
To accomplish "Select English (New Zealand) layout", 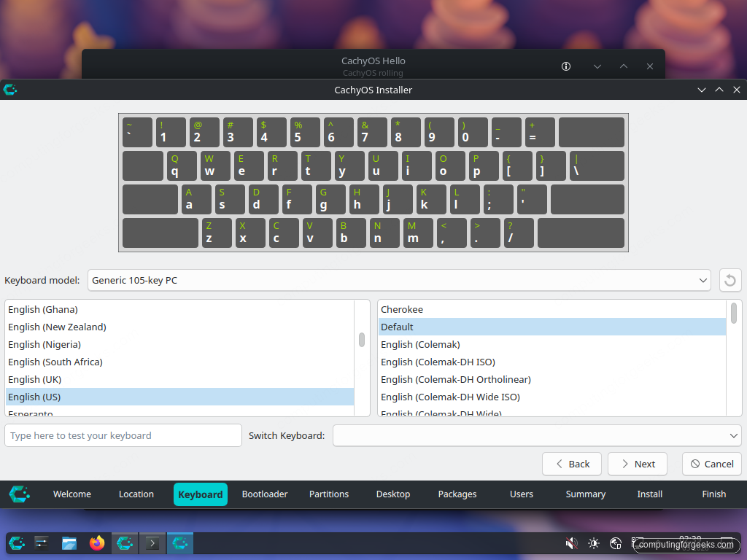I will (x=180, y=327).
